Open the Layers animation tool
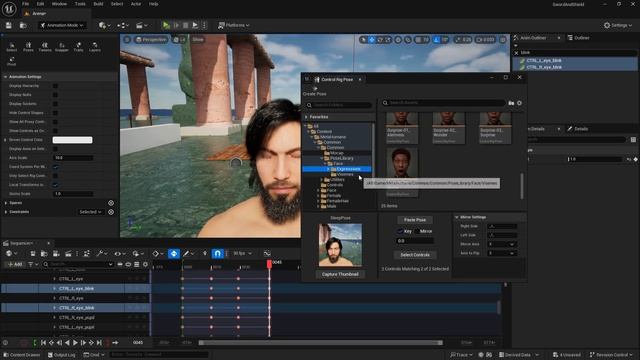640x360 pixels. pos(95,47)
